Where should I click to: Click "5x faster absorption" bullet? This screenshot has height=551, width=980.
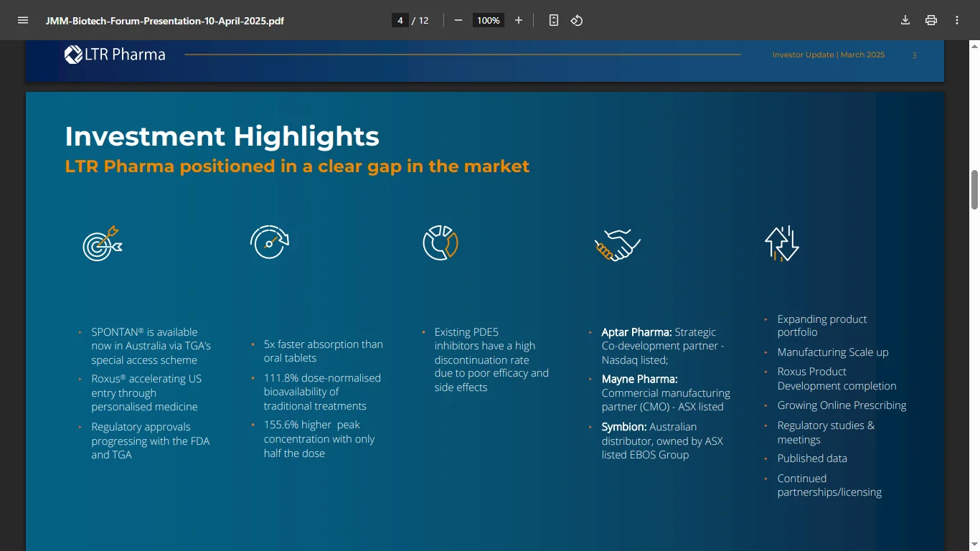point(323,351)
